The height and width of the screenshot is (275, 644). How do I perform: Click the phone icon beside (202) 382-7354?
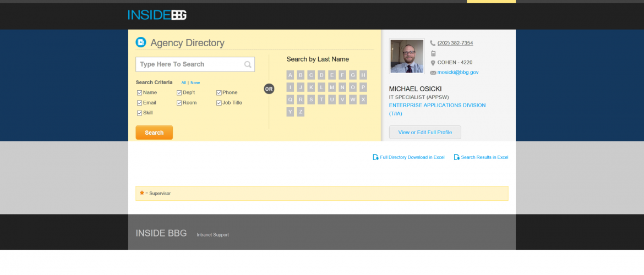tap(433, 43)
